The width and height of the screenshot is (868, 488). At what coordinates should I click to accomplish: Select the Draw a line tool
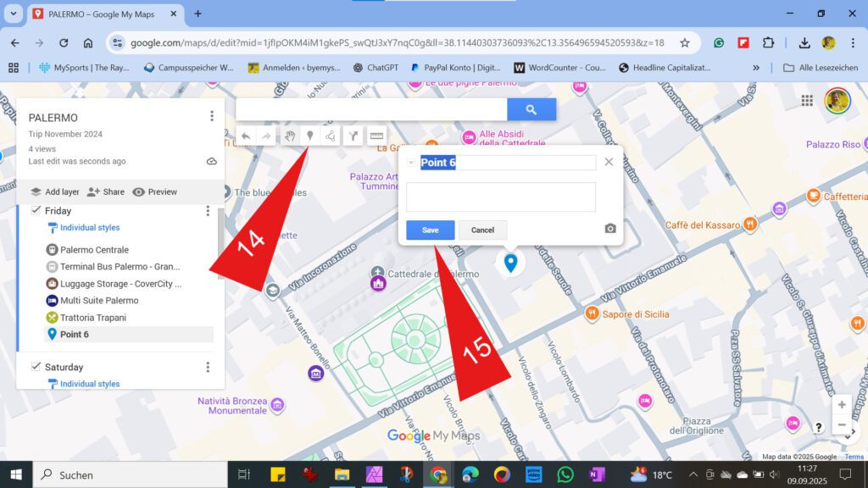(331, 136)
